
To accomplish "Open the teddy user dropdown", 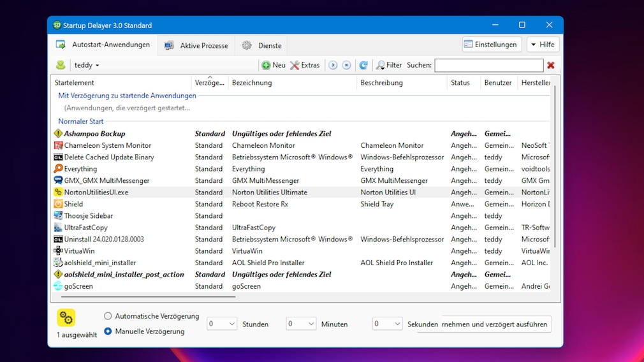I will pos(87,65).
